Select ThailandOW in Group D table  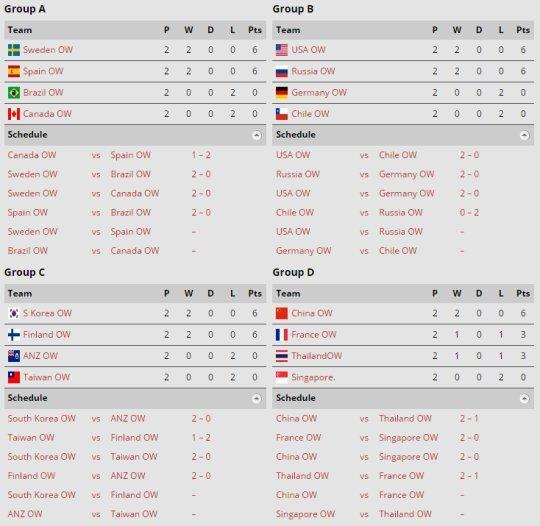[x=316, y=356]
